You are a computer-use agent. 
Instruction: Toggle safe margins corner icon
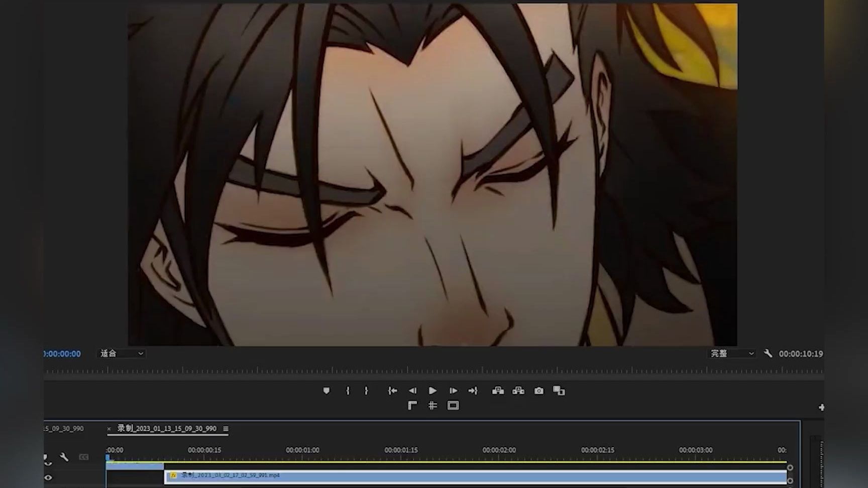(x=412, y=406)
